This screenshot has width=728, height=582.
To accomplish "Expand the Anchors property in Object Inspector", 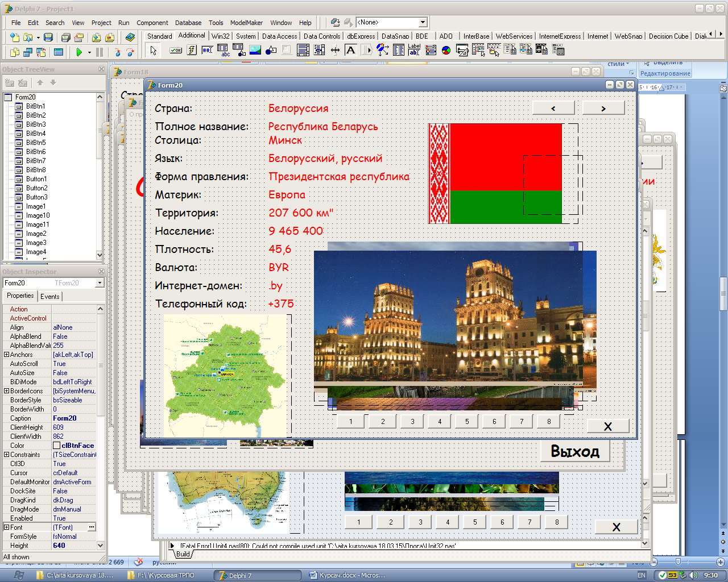I will click(6, 355).
